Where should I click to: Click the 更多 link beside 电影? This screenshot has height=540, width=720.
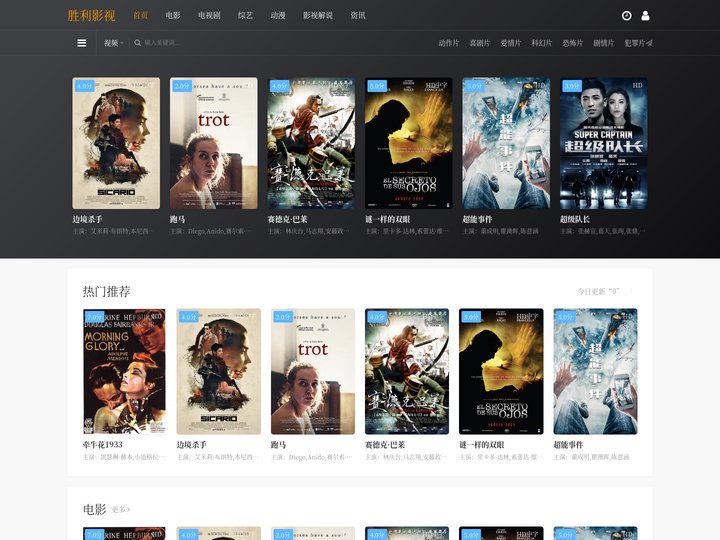121,509
